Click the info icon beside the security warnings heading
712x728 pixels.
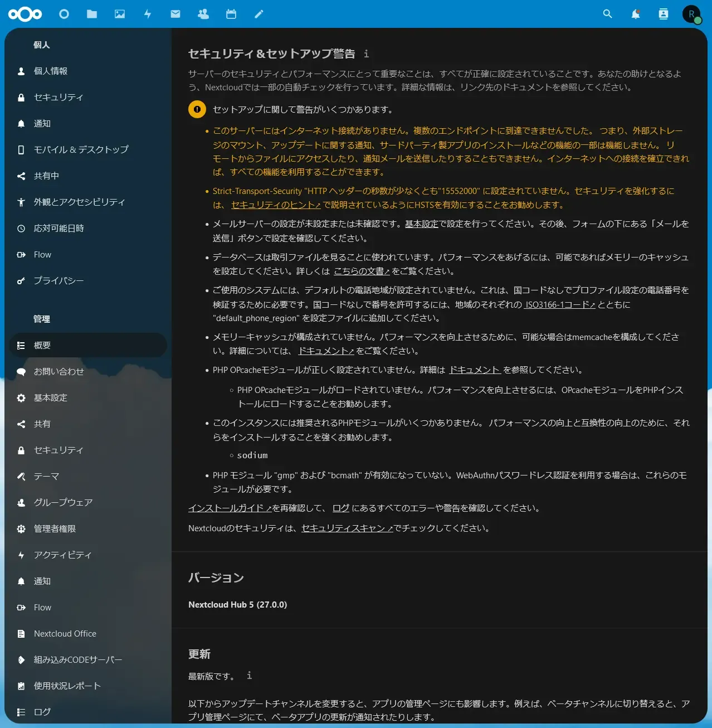coord(366,54)
